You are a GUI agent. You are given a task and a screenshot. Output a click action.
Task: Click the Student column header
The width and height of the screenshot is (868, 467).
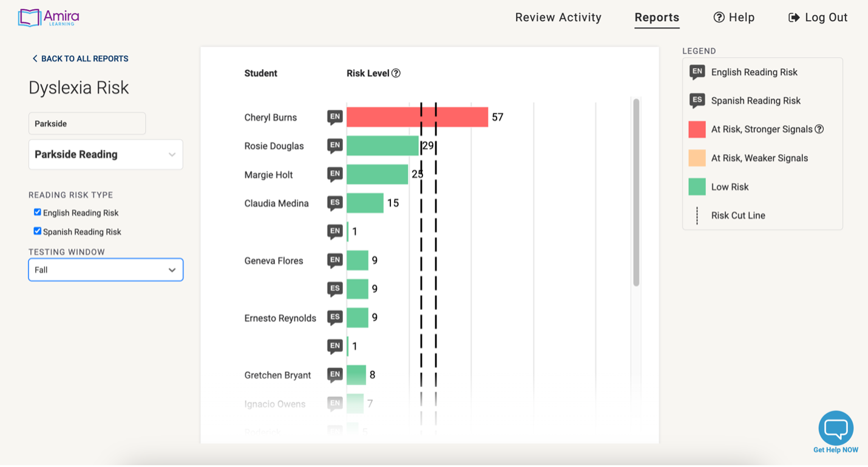point(260,73)
